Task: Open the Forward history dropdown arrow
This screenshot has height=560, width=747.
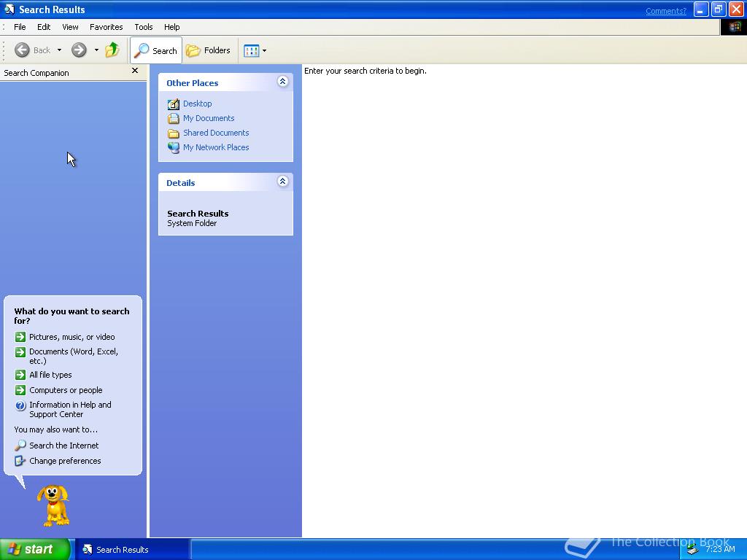Action: 96,50
